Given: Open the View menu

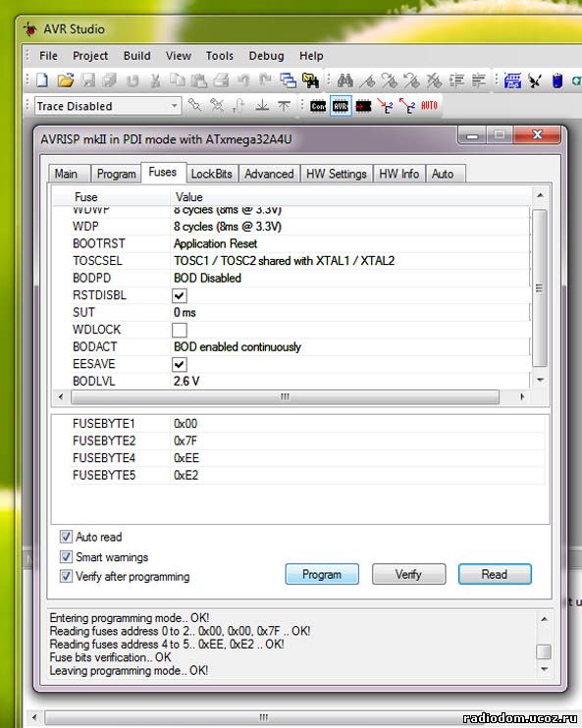Looking at the screenshot, I should pos(179,56).
